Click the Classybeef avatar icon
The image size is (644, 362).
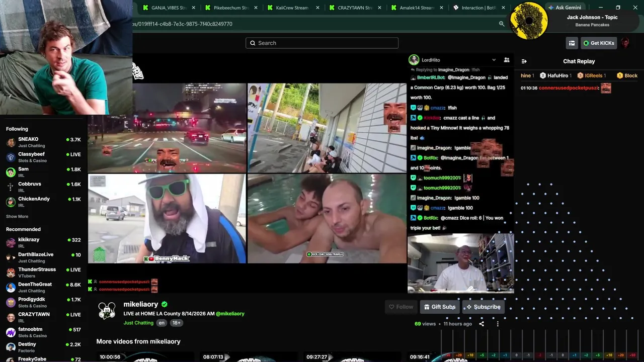pos(11,157)
